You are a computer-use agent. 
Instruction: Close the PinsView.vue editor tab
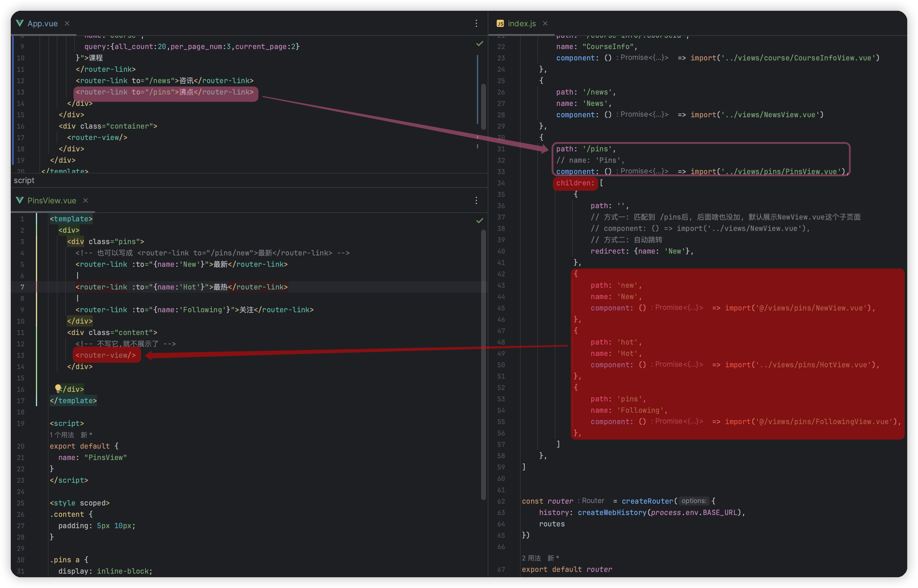point(86,200)
